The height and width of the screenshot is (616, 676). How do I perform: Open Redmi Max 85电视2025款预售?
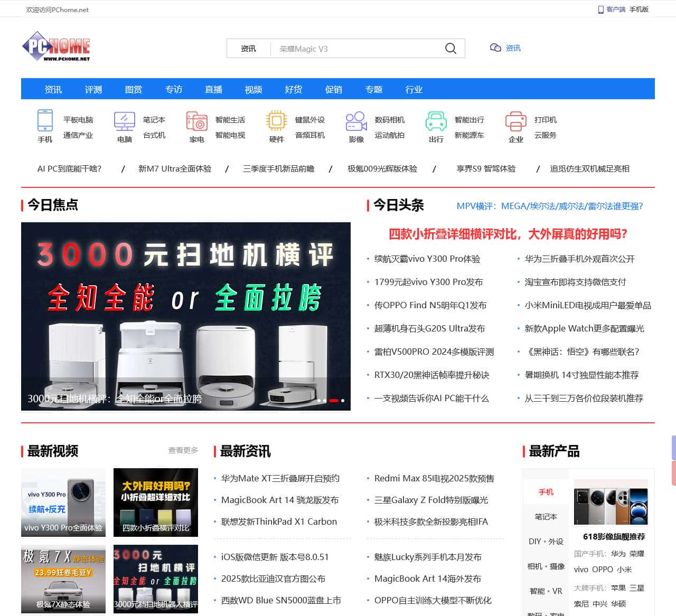point(434,478)
